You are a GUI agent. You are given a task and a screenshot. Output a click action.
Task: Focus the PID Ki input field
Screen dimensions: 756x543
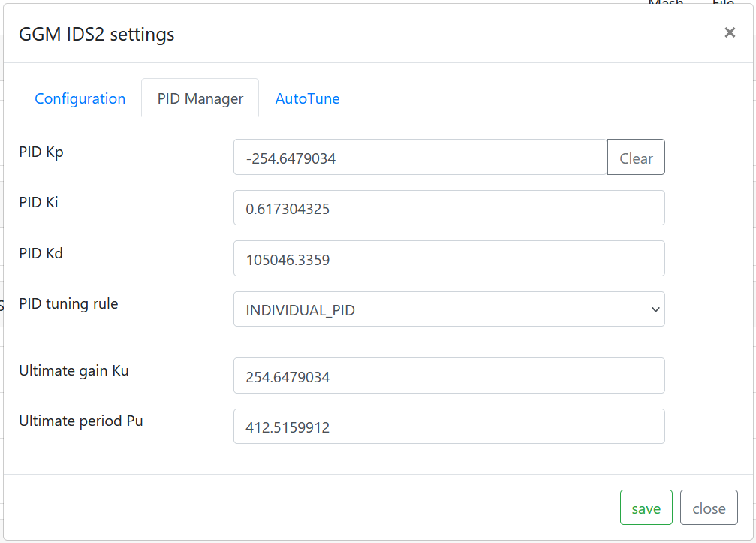tap(448, 208)
